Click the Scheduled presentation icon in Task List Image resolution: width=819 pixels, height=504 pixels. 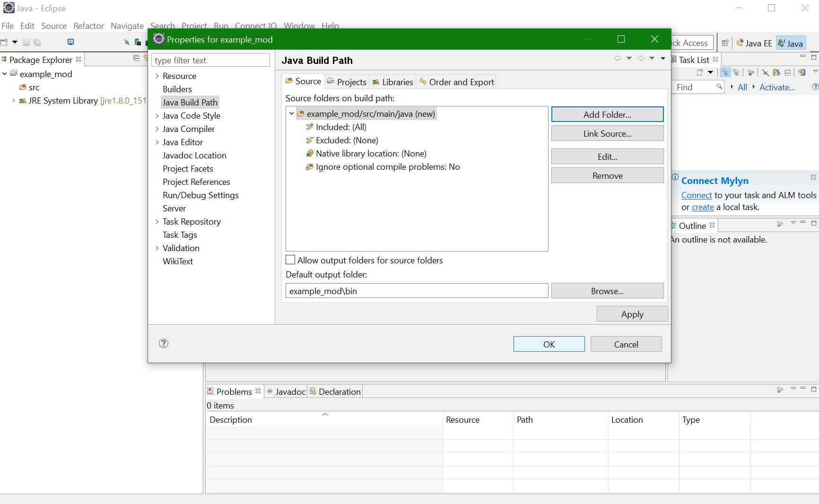point(737,72)
